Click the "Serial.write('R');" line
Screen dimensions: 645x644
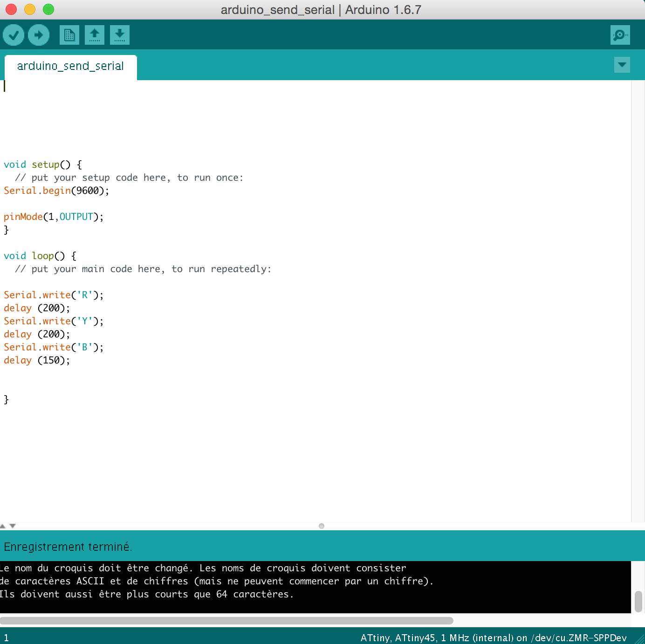coord(54,295)
